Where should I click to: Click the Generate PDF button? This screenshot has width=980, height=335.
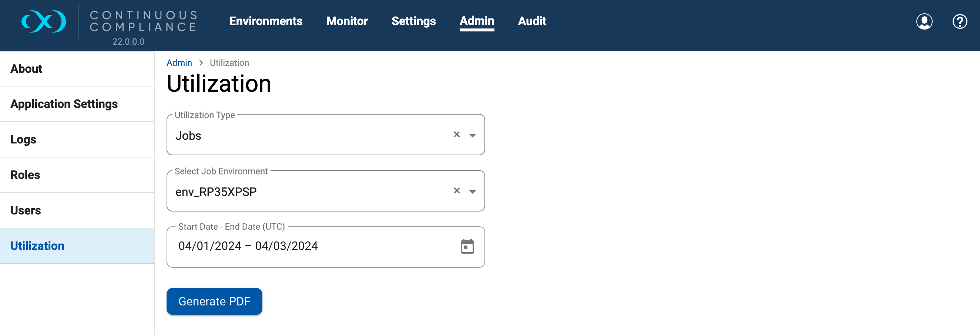tap(214, 301)
